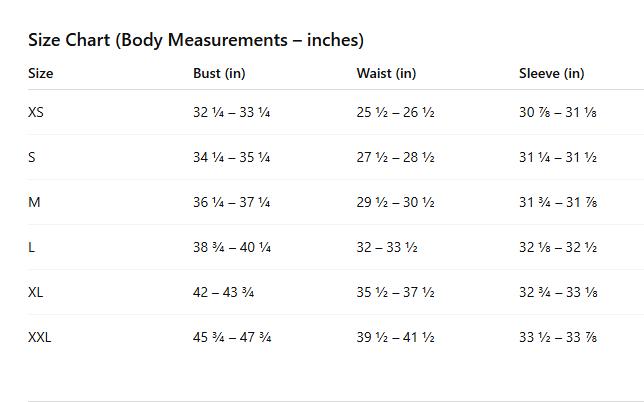Image resolution: width=644 pixels, height=402 pixels.
Task: Click waist value 27 ½ – 28 ½
Action: 395,157
